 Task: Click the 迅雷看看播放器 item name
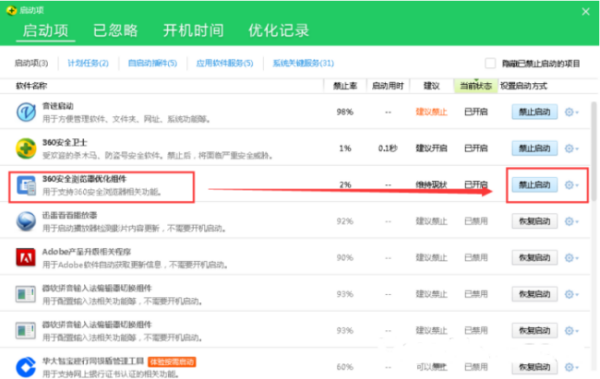(69, 215)
